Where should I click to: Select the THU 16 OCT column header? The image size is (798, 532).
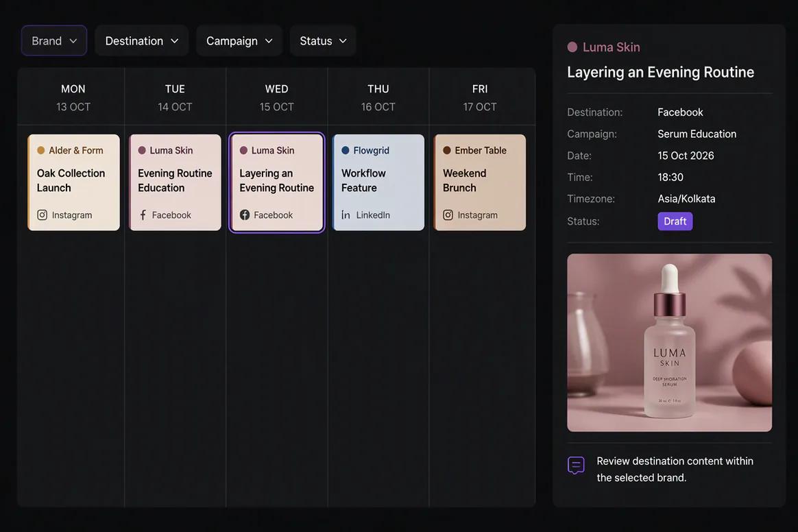click(x=378, y=97)
